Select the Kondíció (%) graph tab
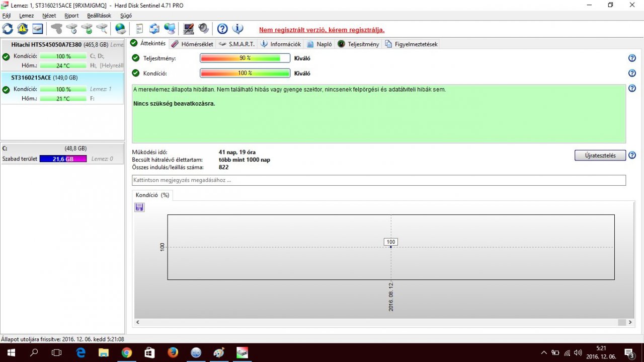 coord(152,195)
